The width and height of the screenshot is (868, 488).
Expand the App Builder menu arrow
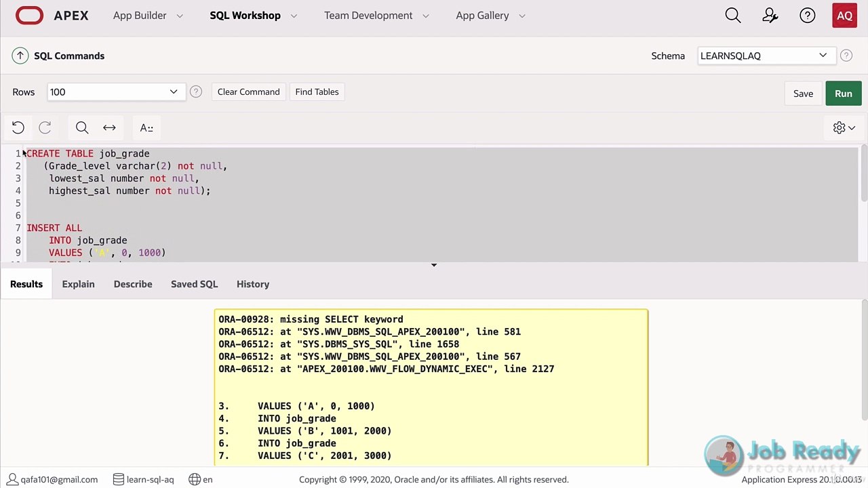click(x=180, y=16)
